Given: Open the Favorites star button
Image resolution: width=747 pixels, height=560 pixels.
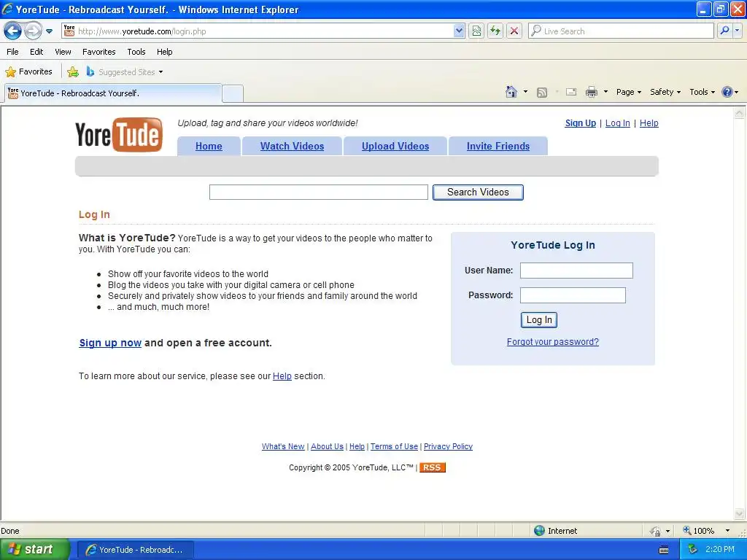Looking at the screenshot, I should tap(28, 72).
